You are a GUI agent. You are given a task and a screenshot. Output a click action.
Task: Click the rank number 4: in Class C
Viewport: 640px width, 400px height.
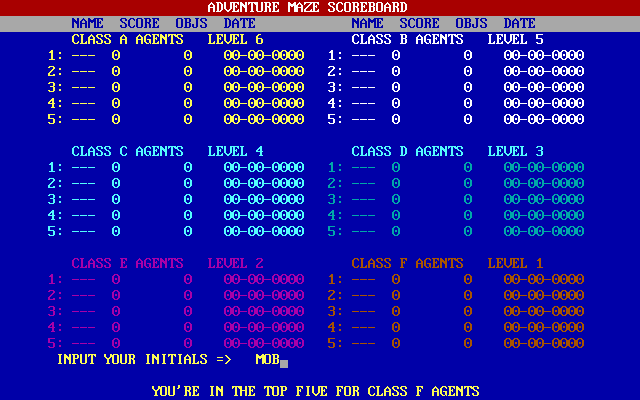tap(56, 216)
